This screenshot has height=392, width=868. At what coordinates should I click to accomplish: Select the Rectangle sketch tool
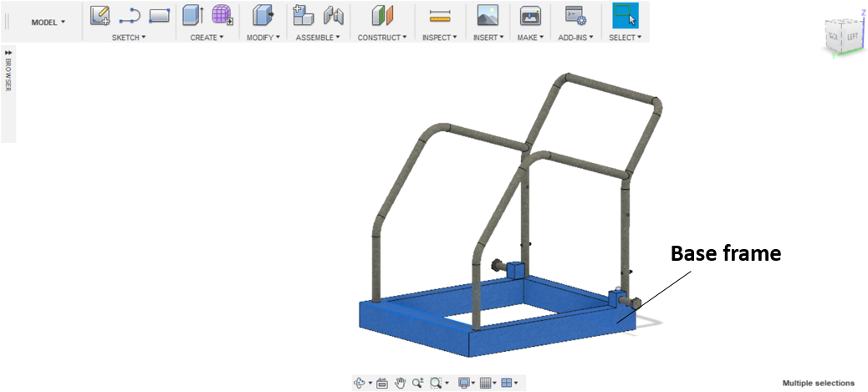click(159, 16)
